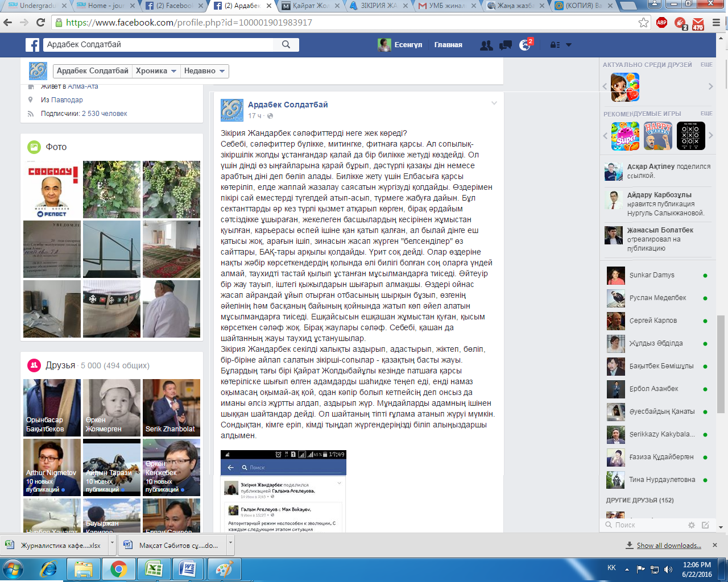
Task: Open the Недавно dropdown
Action: coord(205,71)
